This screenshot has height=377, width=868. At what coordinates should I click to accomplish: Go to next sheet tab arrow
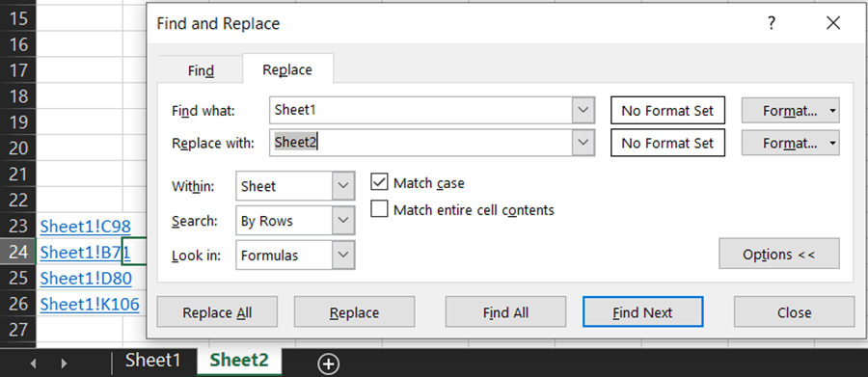pos(65,364)
